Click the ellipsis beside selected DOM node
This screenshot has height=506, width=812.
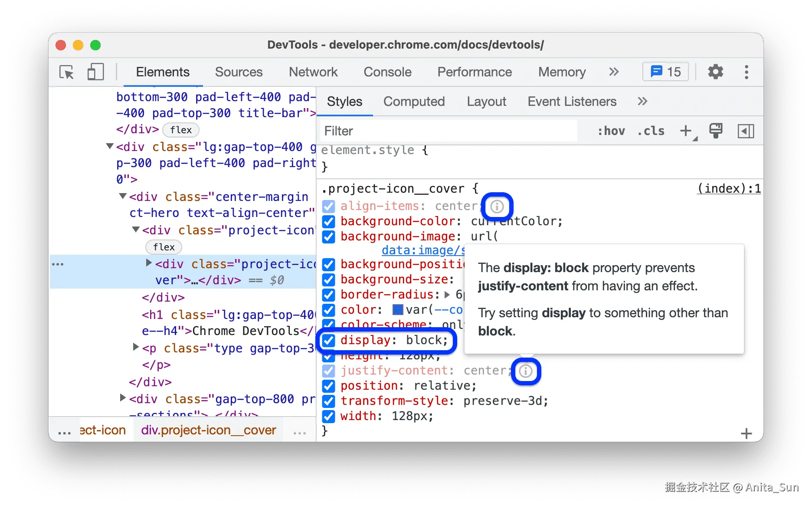point(58,264)
